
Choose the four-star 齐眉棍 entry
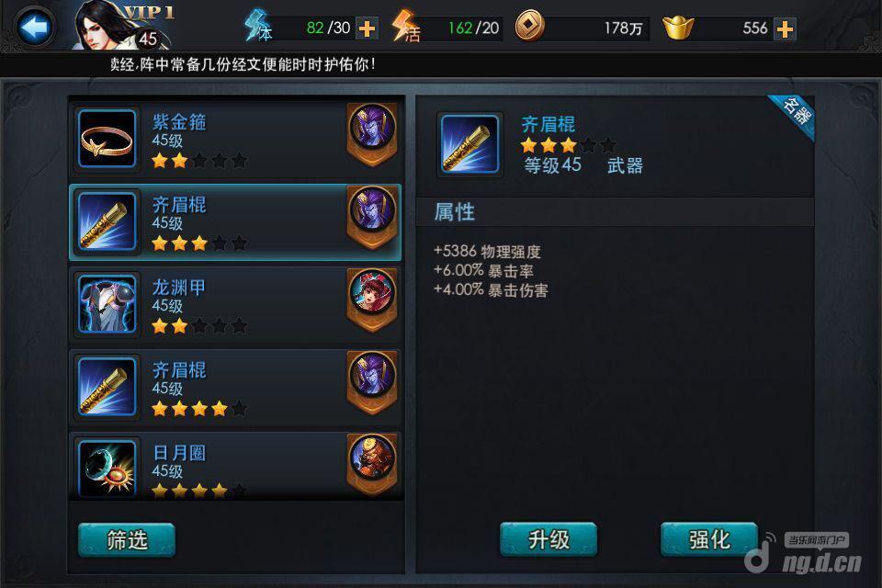[235, 387]
